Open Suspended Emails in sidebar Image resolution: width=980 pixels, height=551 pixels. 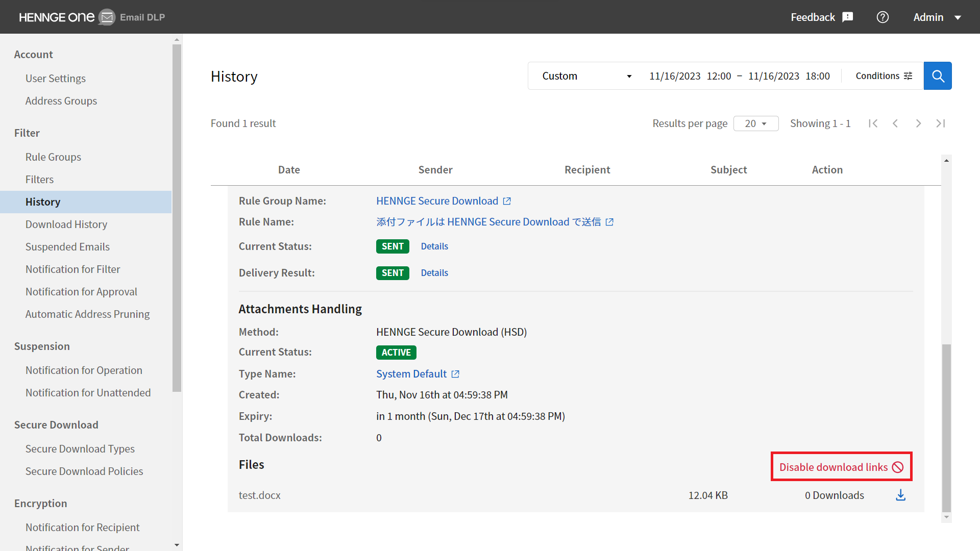tap(67, 247)
